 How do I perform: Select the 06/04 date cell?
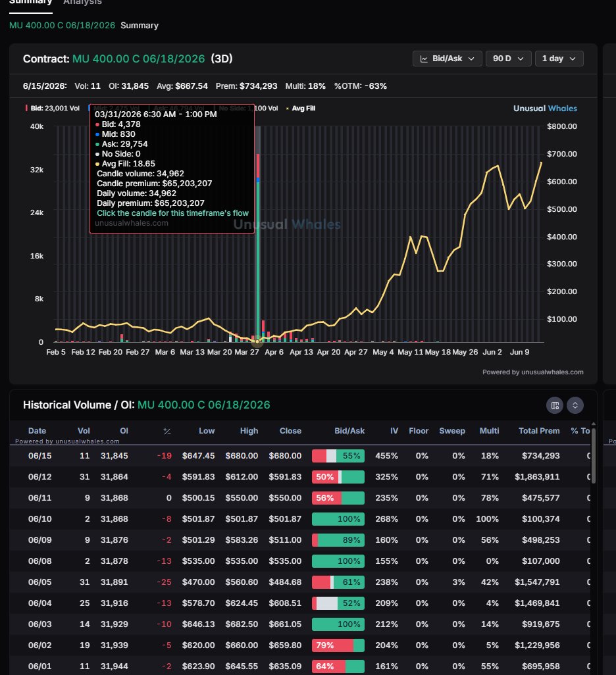[x=39, y=603]
